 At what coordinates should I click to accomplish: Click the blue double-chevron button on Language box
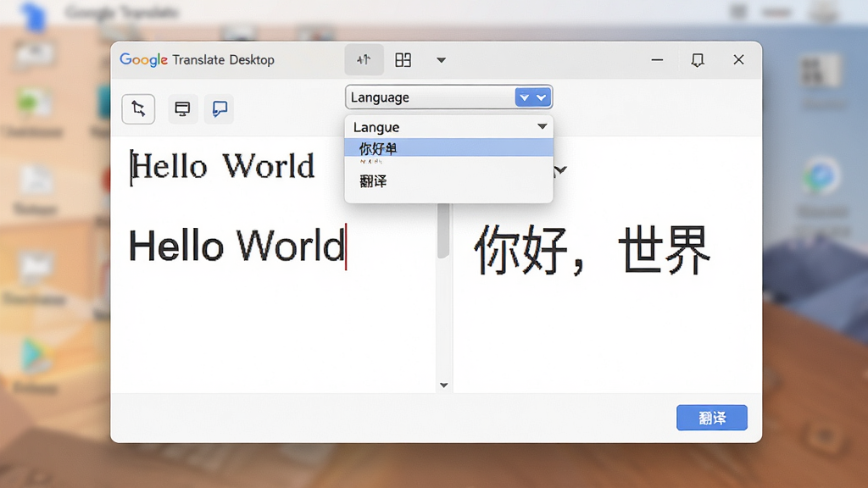533,97
